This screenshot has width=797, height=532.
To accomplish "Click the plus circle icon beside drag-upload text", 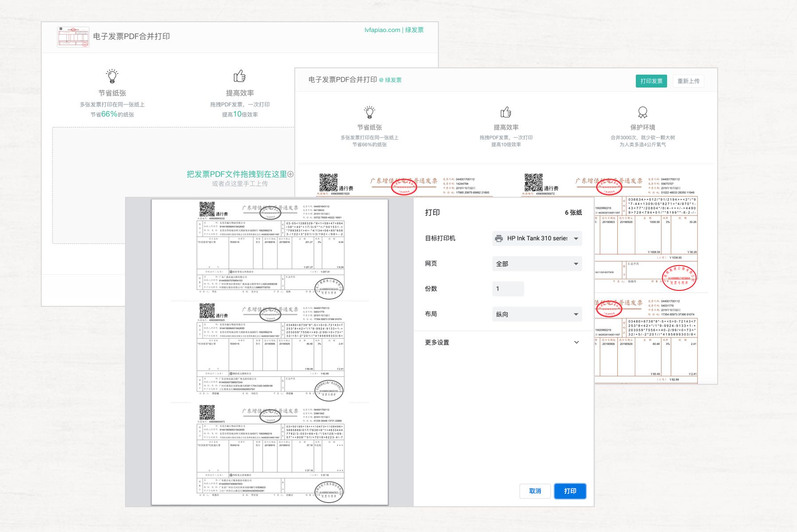I will [x=290, y=174].
